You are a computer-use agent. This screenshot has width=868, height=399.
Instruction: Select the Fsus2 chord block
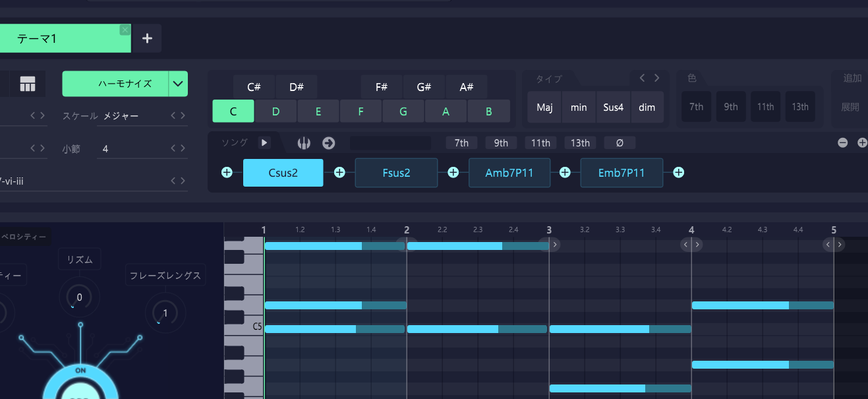pos(396,173)
